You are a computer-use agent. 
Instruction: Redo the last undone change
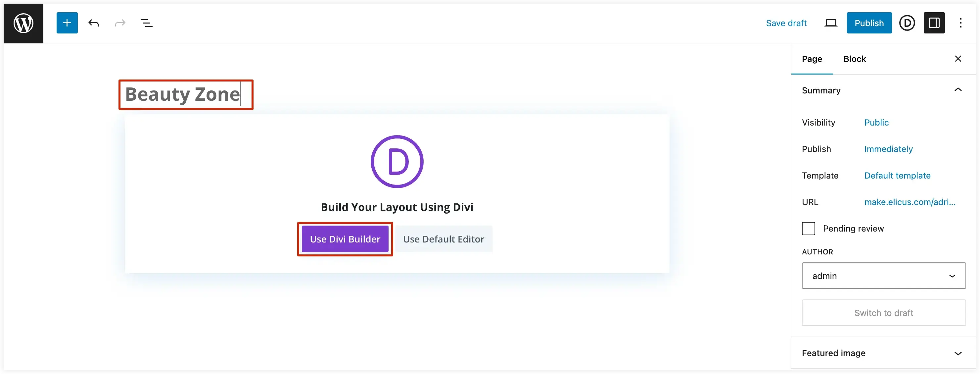(x=120, y=23)
